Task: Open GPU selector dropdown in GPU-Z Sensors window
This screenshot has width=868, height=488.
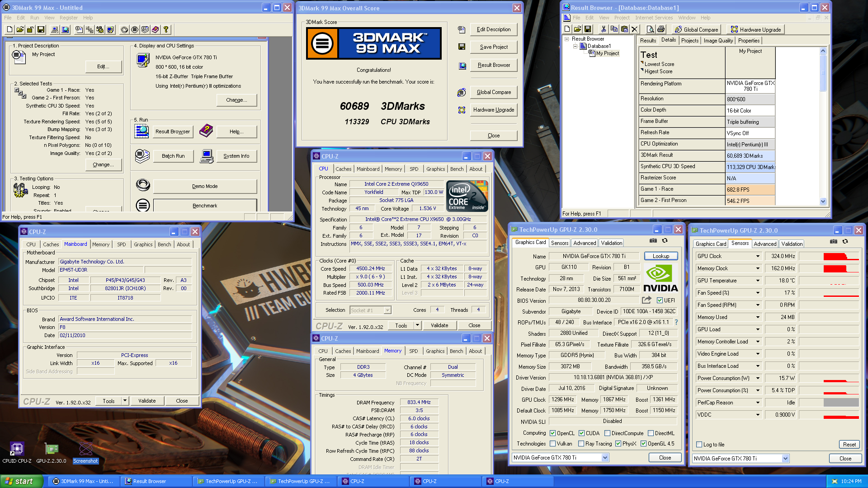Action: pyautogui.click(x=785, y=459)
